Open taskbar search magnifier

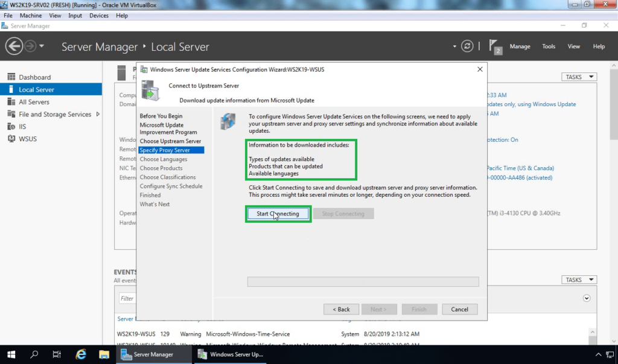[x=34, y=354]
